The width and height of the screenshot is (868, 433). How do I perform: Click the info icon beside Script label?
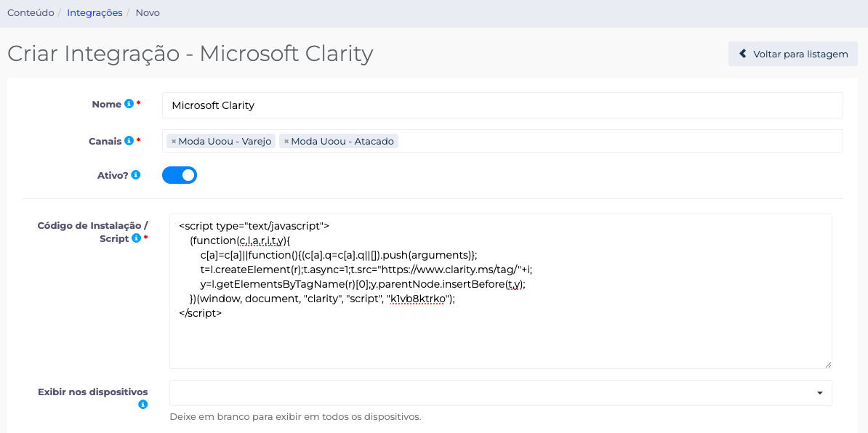pyautogui.click(x=136, y=238)
